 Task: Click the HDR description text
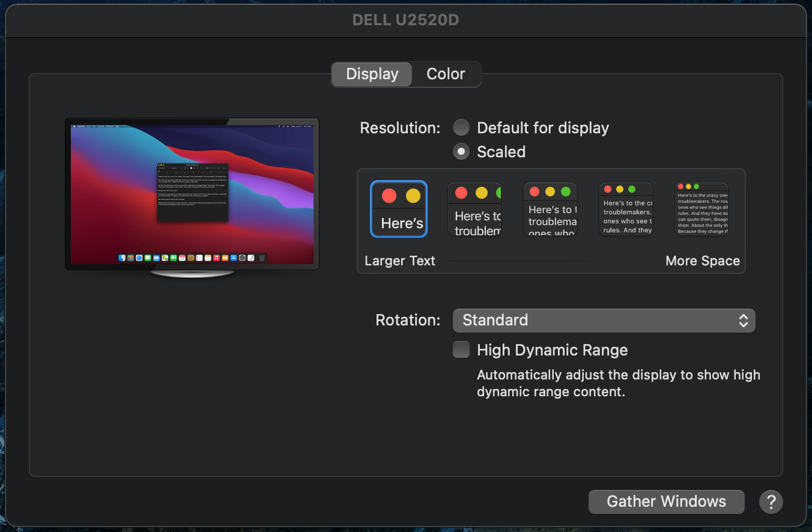[619, 383]
